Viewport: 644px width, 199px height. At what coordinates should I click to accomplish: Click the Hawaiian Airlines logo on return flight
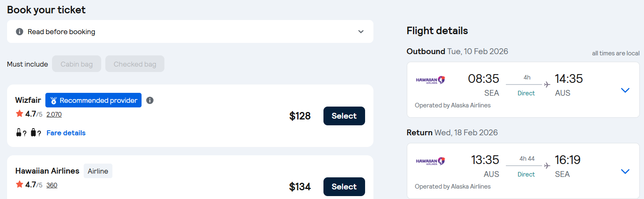(x=430, y=161)
